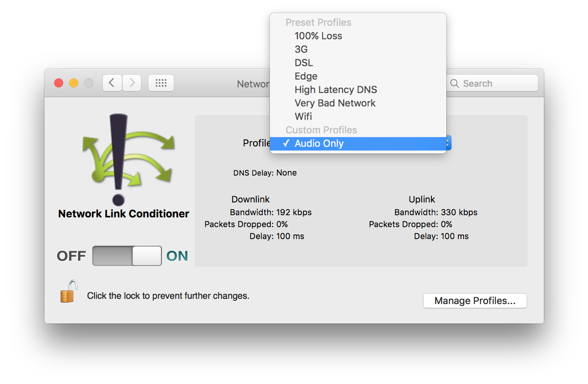Toggle the OFF/ON conditioner switch
Viewport: 588px width, 384px height.
127,256
